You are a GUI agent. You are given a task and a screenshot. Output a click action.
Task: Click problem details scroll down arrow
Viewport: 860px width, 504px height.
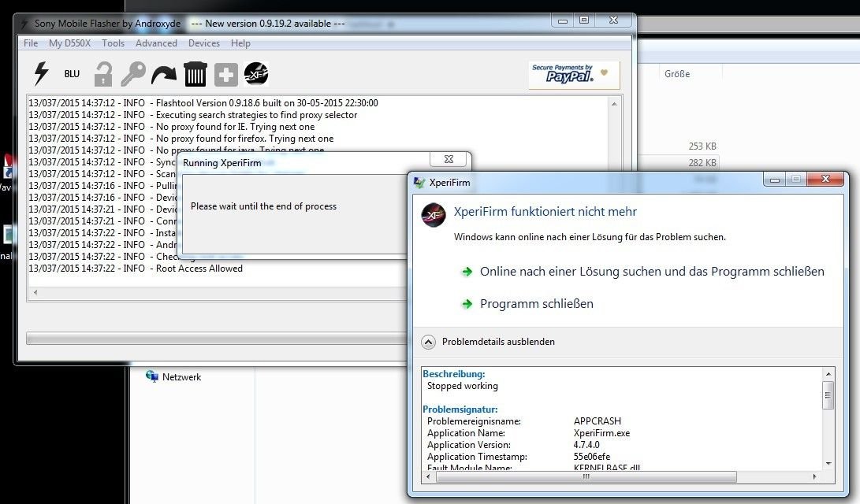pyautogui.click(x=828, y=464)
